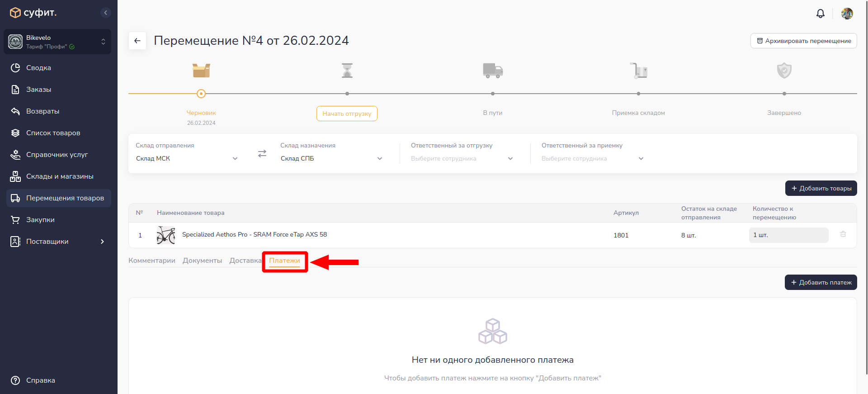Open the notifications bell
Viewport: 868px width, 394px height.
[x=821, y=14]
